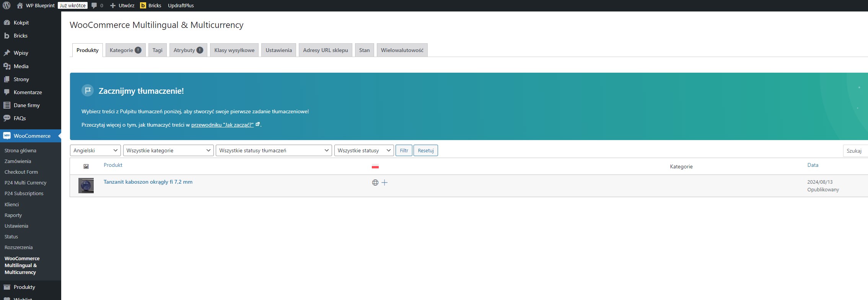This screenshot has width=868, height=300.
Task: Switch to the Tagi tab
Action: click(158, 50)
